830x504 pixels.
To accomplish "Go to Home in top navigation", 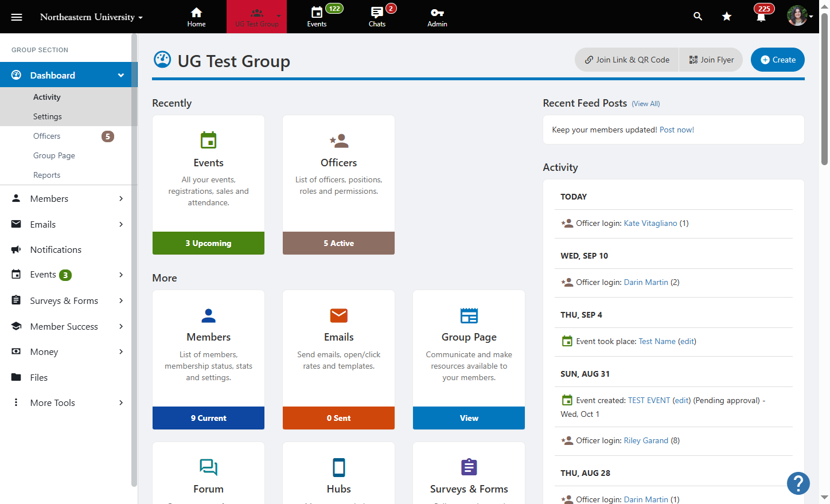I will (196, 17).
